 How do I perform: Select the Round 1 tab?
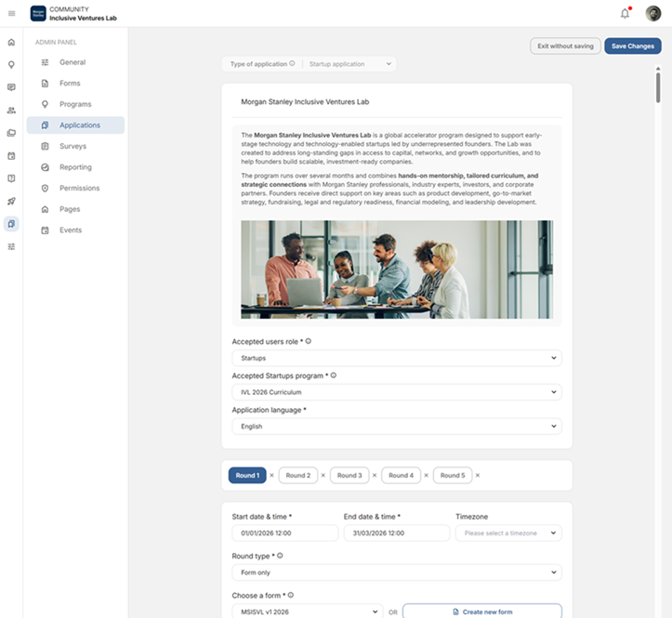[x=247, y=475]
